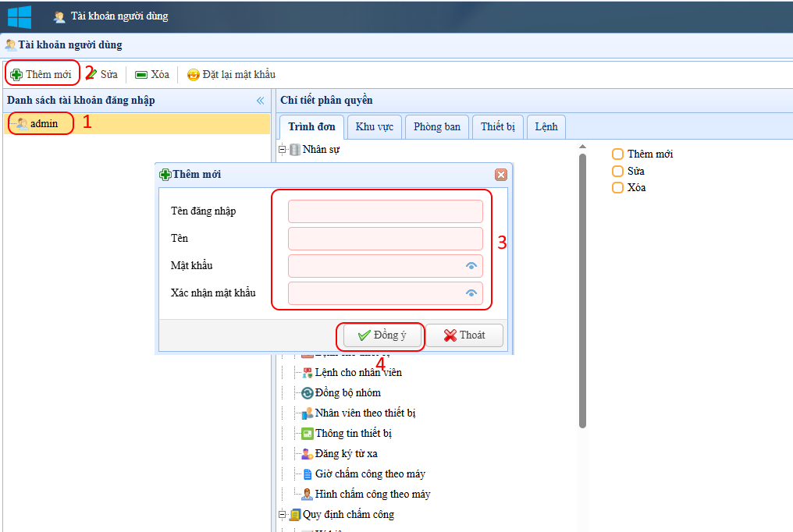Screen dimensions: 793x532
Task: Switch to the Thiết bị tab
Action: point(497,126)
